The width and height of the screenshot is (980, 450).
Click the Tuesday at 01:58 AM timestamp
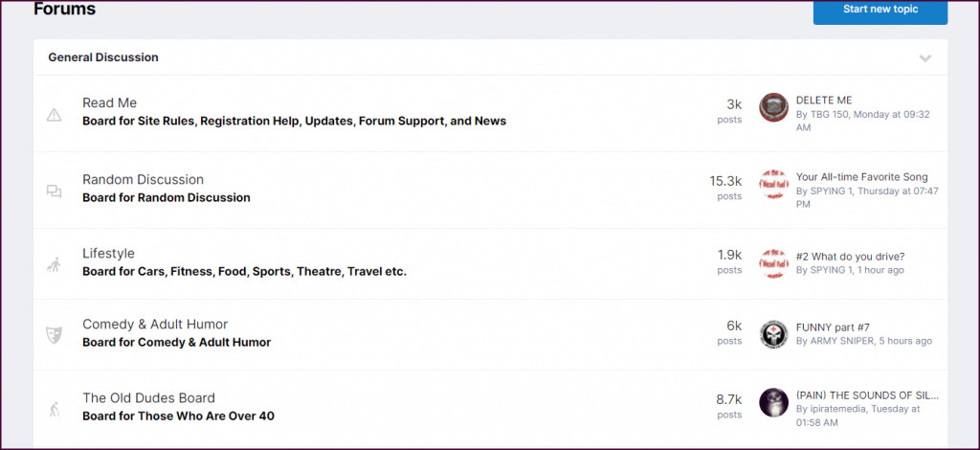858,416
